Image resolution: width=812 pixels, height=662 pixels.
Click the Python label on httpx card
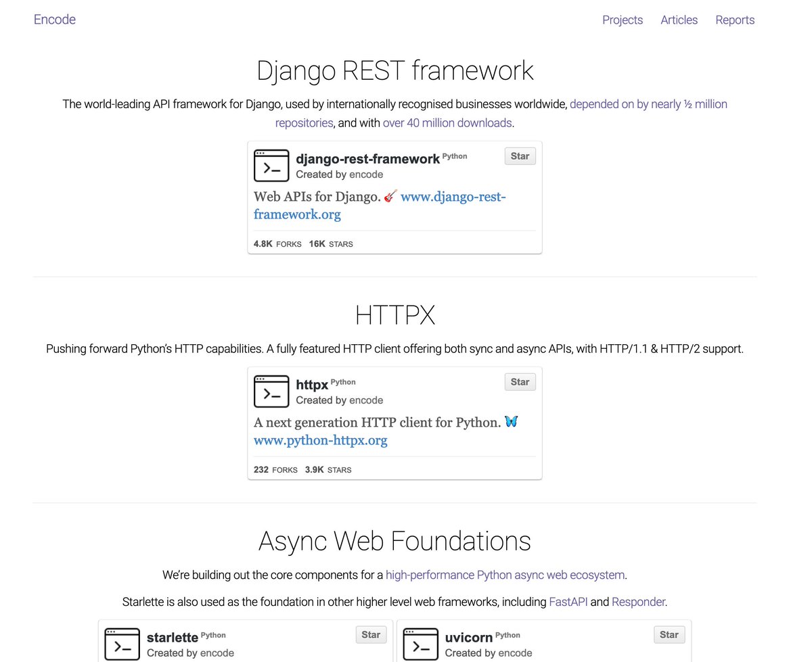[x=343, y=382]
